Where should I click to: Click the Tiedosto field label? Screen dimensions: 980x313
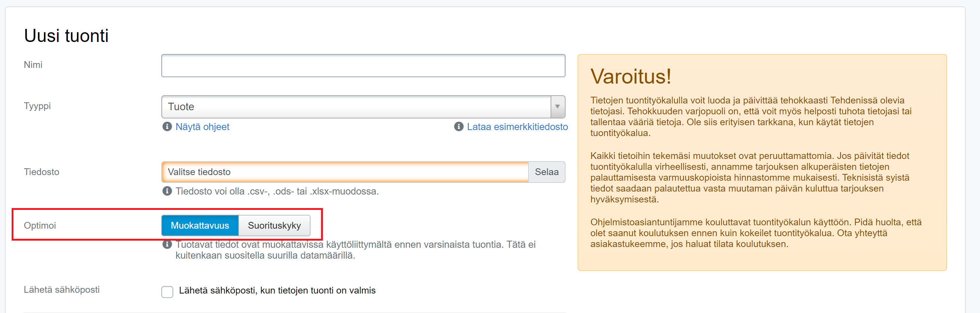42,172
